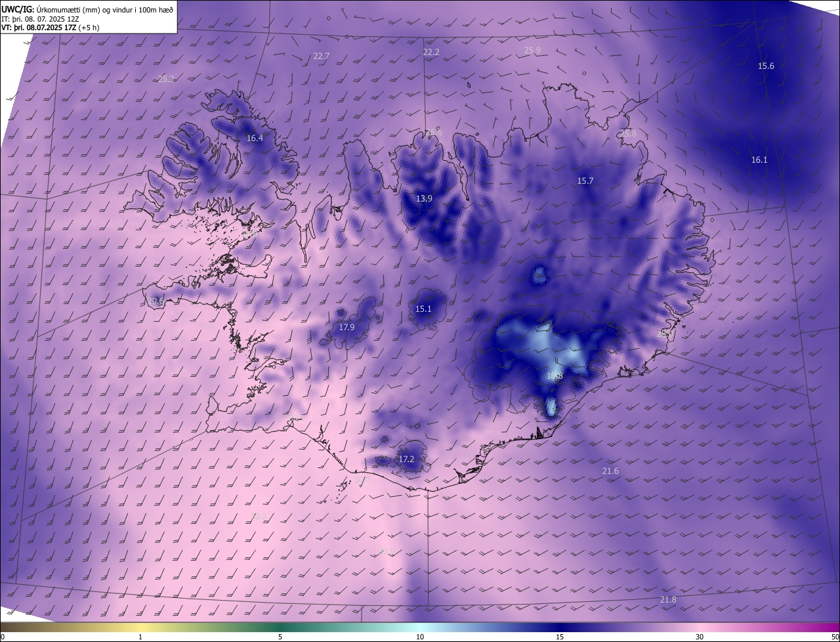Select the 17.2 value label
Screen dimensions: 840x642
pyautogui.click(x=406, y=460)
